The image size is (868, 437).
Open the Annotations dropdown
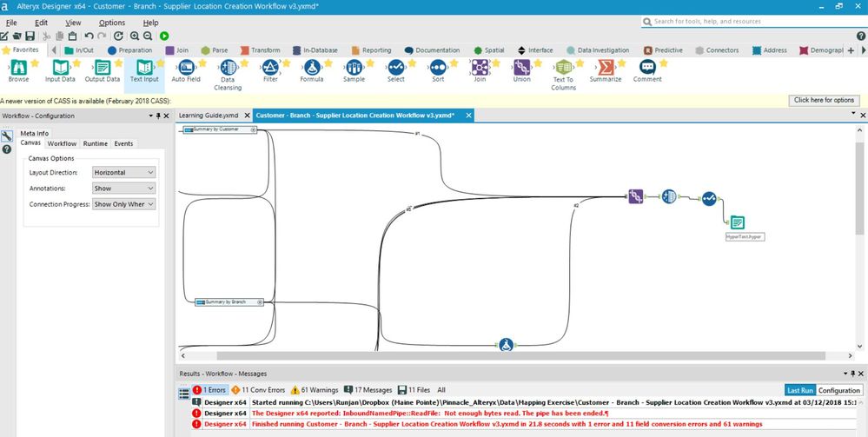(x=124, y=189)
